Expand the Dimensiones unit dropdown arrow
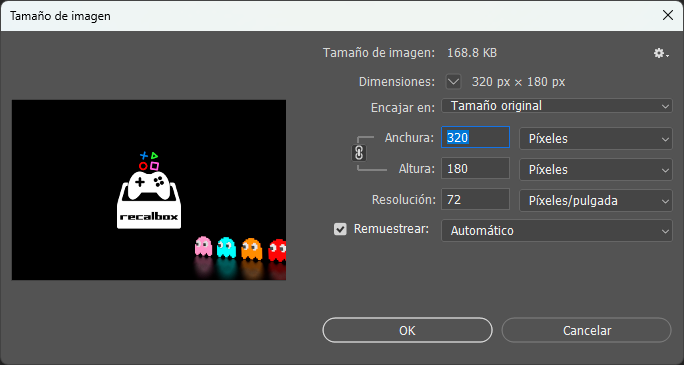 454,82
